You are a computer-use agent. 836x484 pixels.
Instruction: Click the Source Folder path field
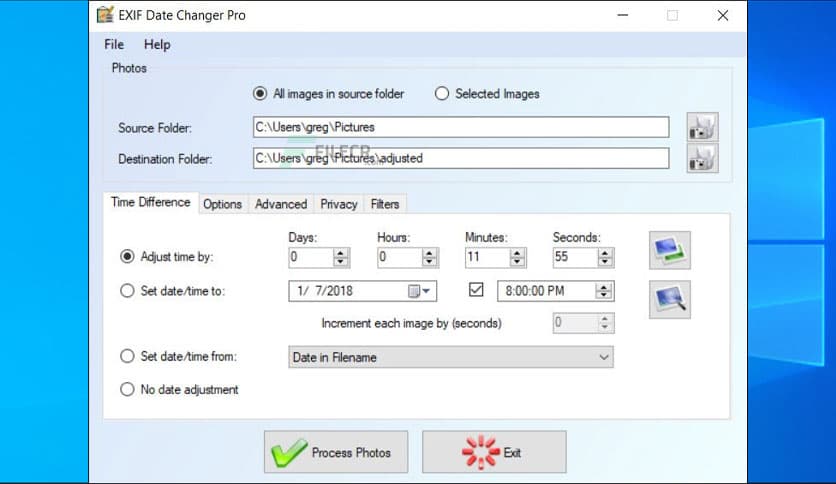[461, 127]
